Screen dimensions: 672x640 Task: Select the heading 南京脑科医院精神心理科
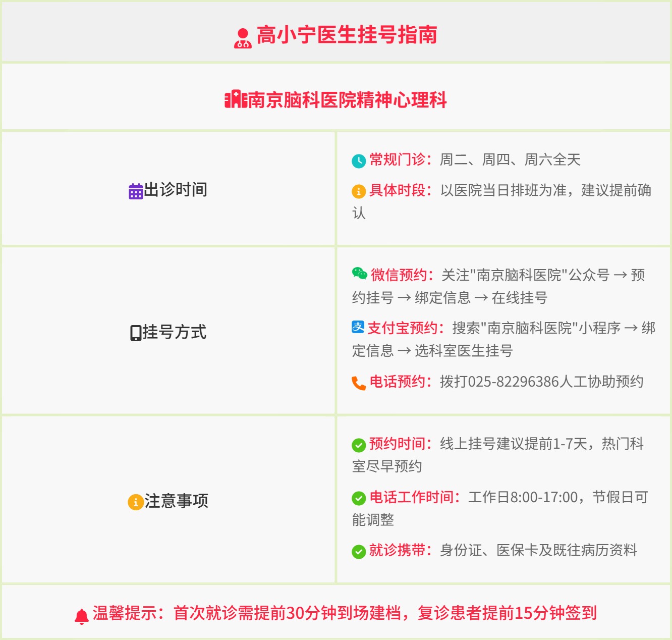pyautogui.click(x=348, y=99)
